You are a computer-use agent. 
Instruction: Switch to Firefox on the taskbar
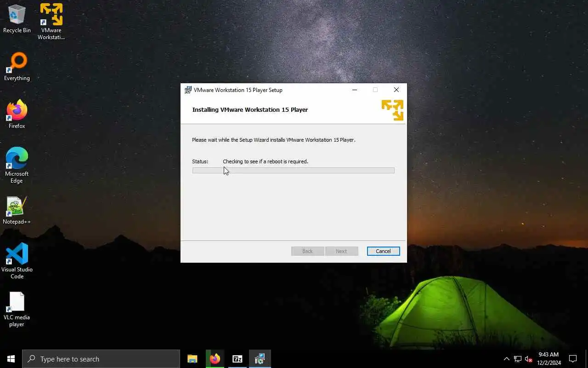coord(215,359)
